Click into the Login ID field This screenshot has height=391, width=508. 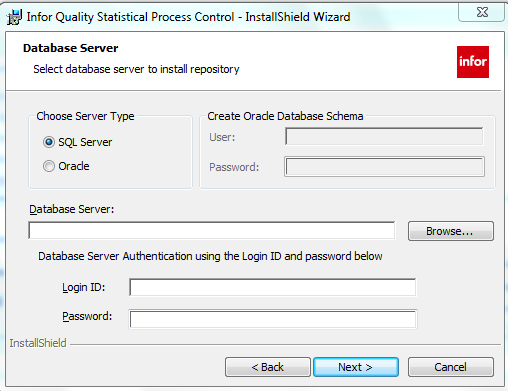273,287
